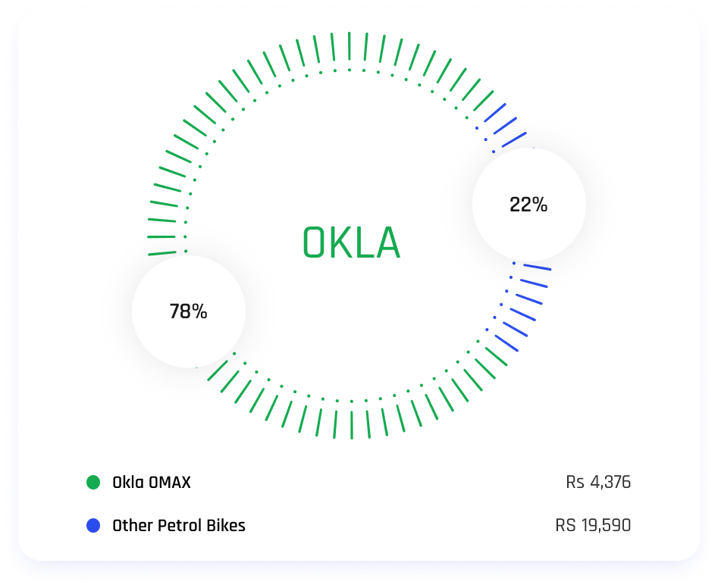The image size is (718, 588).
Task: Click blue legend dot beside Other Petrol Bikes
Action: click(x=93, y=525)
